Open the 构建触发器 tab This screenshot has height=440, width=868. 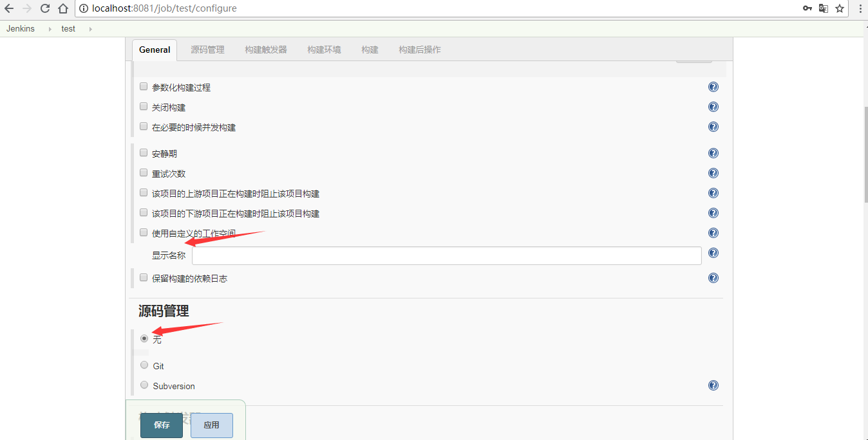(265, 49)
